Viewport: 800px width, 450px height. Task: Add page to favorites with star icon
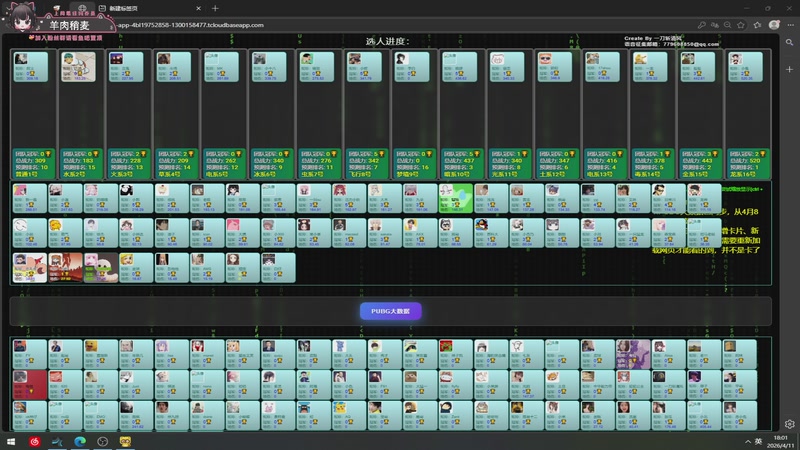pyautogui.click(x=741, y=25)
